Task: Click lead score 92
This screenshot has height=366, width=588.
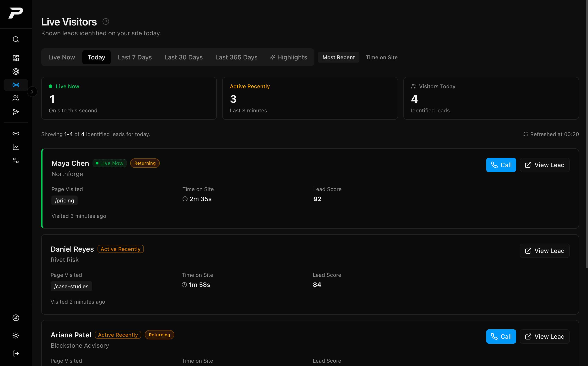Action: pos(317,199)
